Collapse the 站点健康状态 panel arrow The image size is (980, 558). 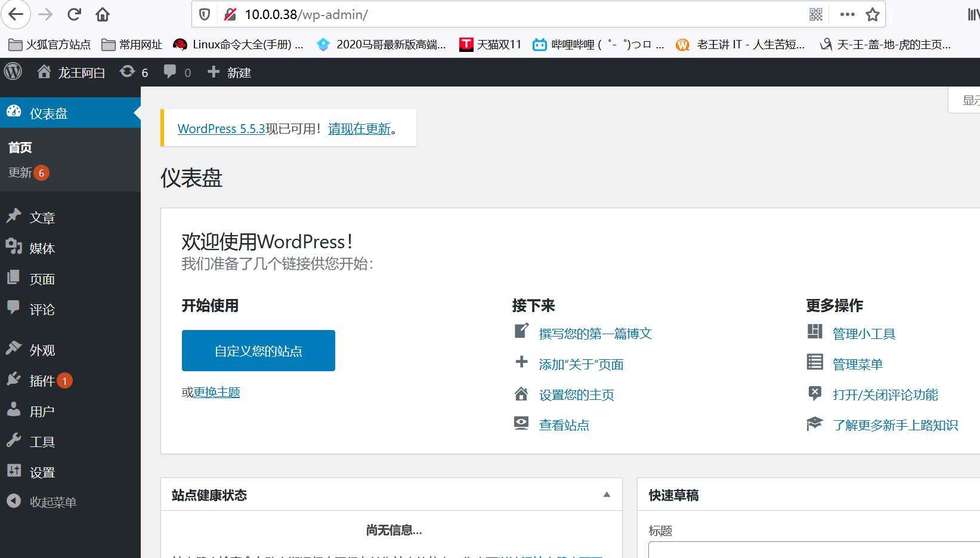(x=607, y=495)
